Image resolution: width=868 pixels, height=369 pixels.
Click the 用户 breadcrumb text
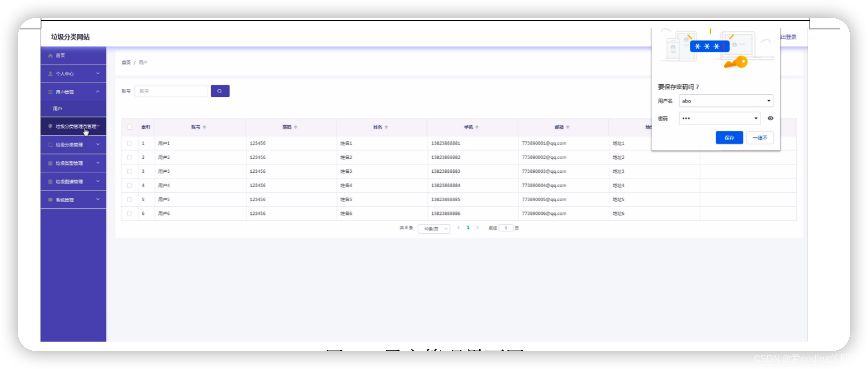pos(143,63)
